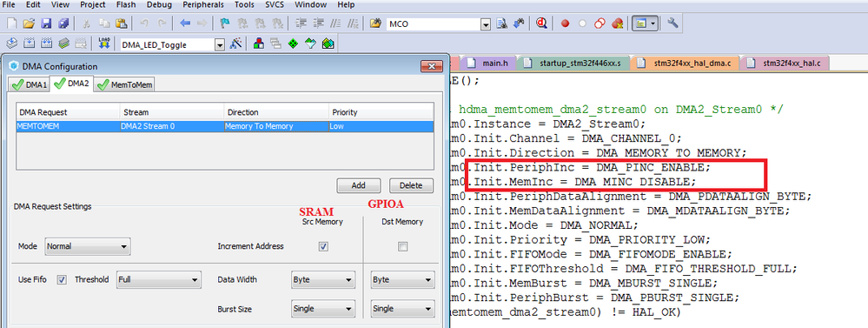The image size is (868, 328).
Task: Click the Batch Build layered icon
Action: tap(64, 44)
